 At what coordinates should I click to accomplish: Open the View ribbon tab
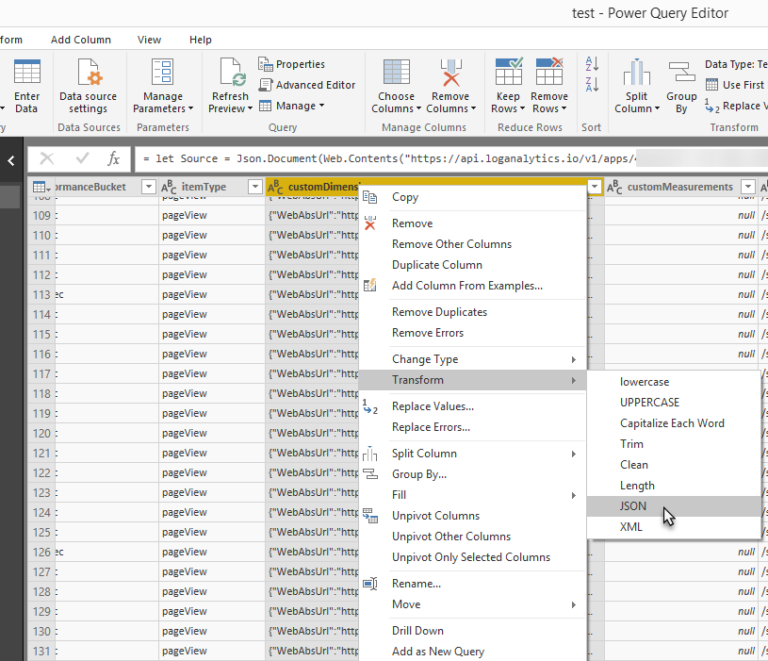149,40
